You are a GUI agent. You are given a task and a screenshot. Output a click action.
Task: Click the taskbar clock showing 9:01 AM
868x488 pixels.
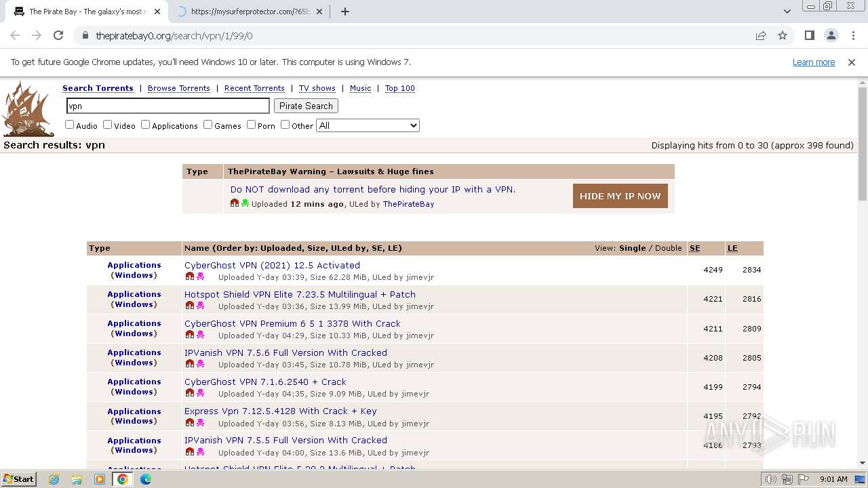[833, 479]
